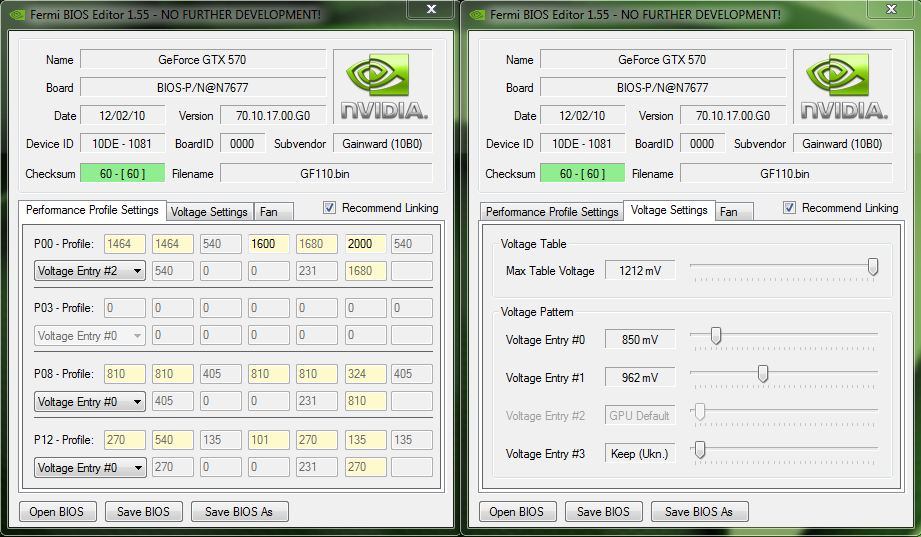Image resolution: width=921 pixels, height=537 pixels.
Task: Close the left Fermi BIOS Editor window
Action: pos(431,9)
